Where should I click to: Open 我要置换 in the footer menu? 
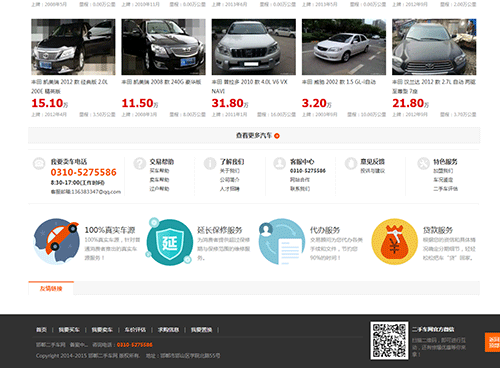(x=201, y=330)
